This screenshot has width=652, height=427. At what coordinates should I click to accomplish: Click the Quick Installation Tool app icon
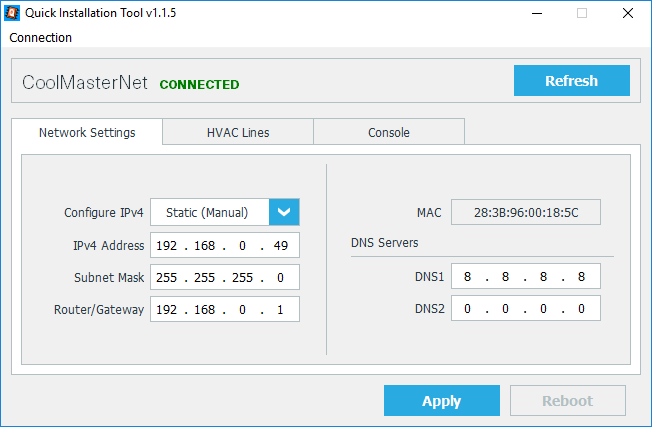[14, 13]
